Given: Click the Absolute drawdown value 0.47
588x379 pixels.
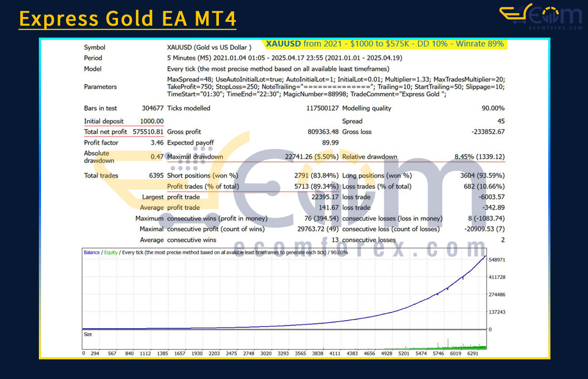Looking at the screenshot, I should tap(158, 157).
